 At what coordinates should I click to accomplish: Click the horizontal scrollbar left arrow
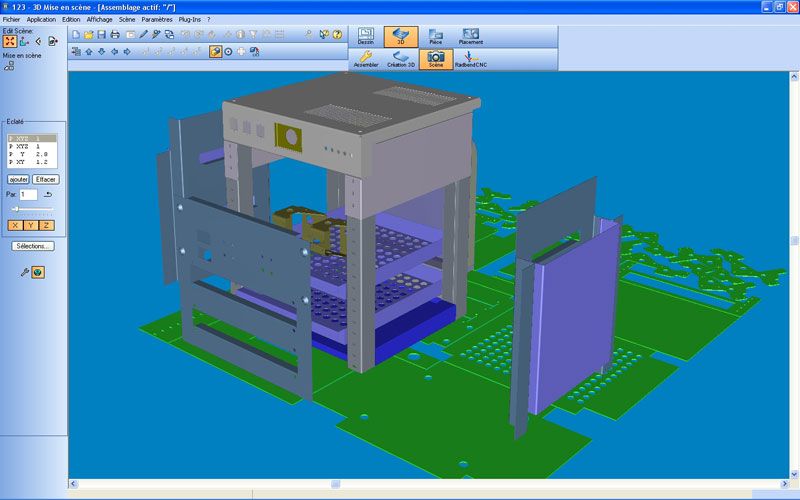[x=73, y=484]
